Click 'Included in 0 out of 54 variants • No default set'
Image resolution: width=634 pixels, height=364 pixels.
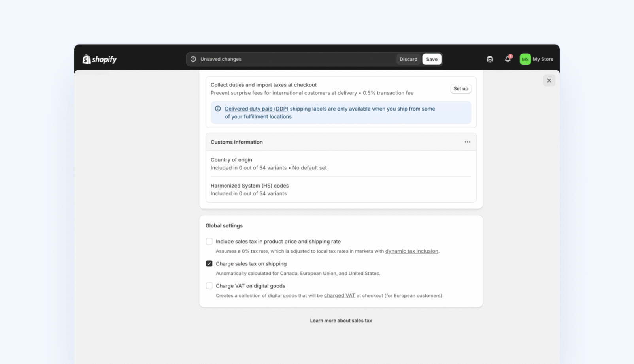268,168
